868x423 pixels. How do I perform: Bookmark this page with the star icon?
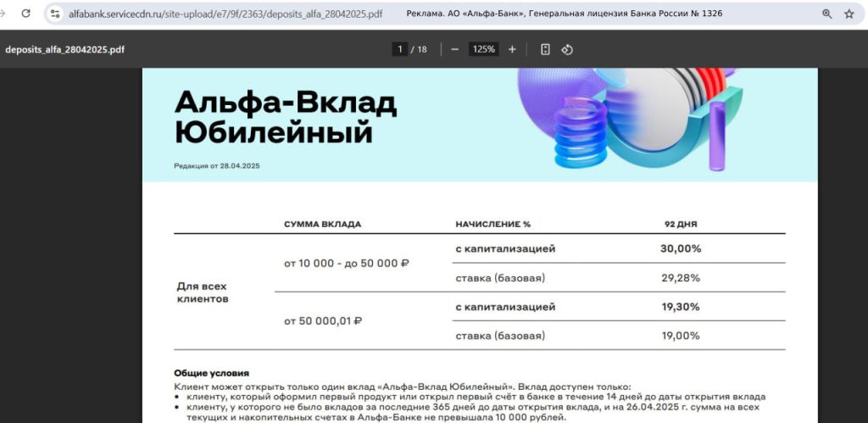point(849,14)
